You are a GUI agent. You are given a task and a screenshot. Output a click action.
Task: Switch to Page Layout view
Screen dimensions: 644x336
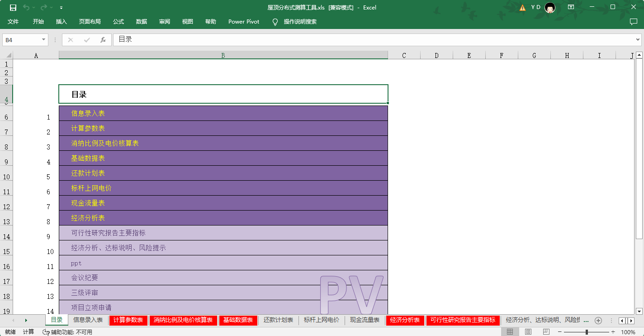coord(528,332)
